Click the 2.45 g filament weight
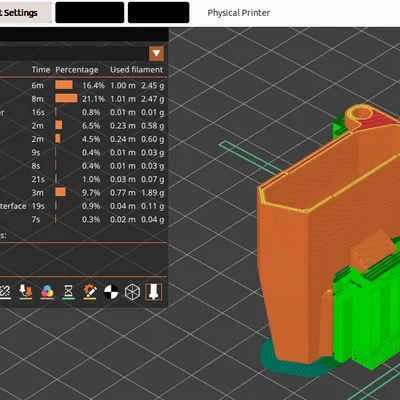 152,86
